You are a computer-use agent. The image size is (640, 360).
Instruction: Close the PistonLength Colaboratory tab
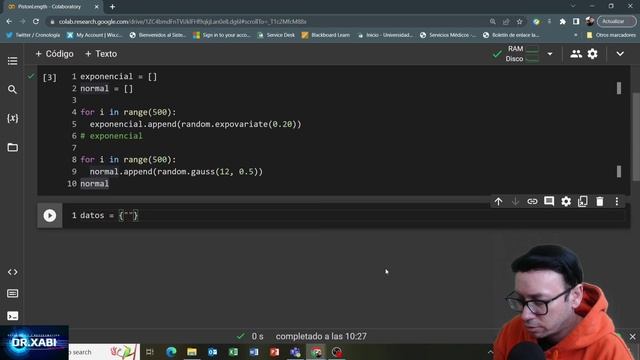coord(97,7)
